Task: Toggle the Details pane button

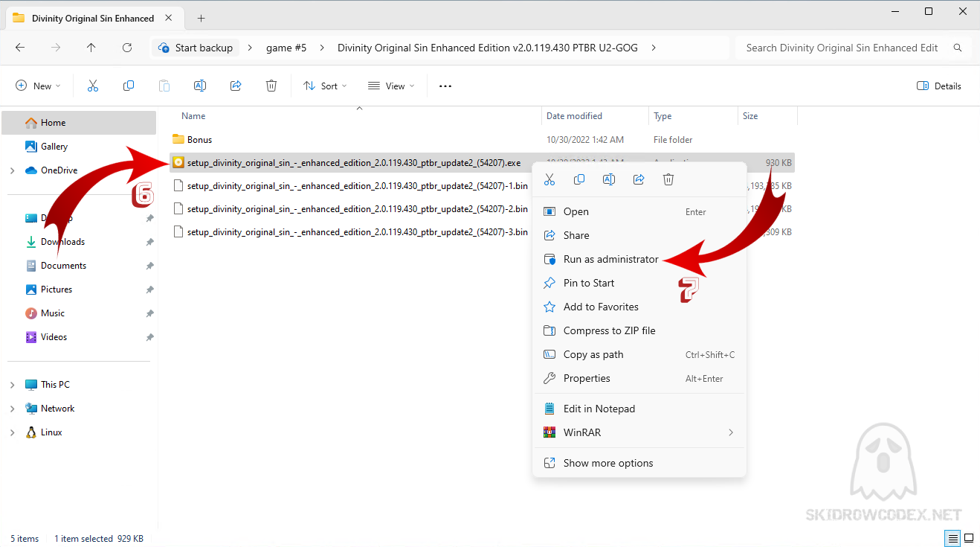Action: pos(939,86)
